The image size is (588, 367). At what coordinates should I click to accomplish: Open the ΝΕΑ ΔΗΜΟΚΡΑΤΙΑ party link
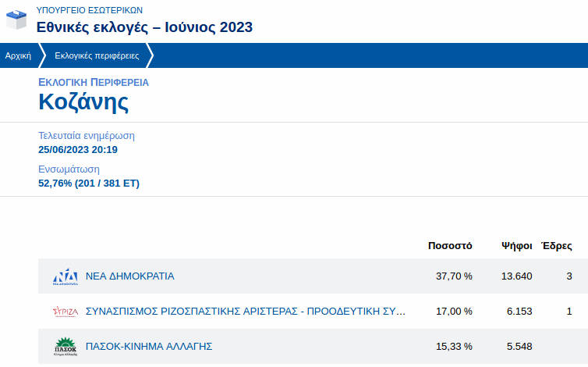point(129,276)
